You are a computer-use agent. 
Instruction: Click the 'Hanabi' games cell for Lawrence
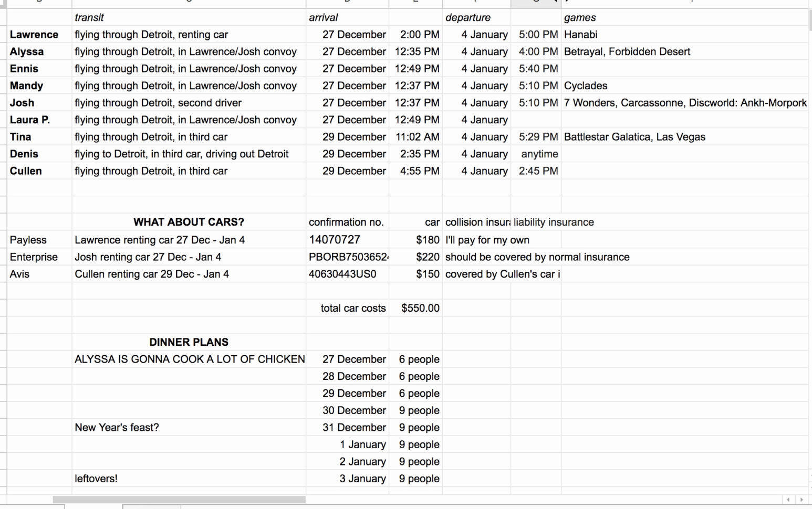(580, 35)
